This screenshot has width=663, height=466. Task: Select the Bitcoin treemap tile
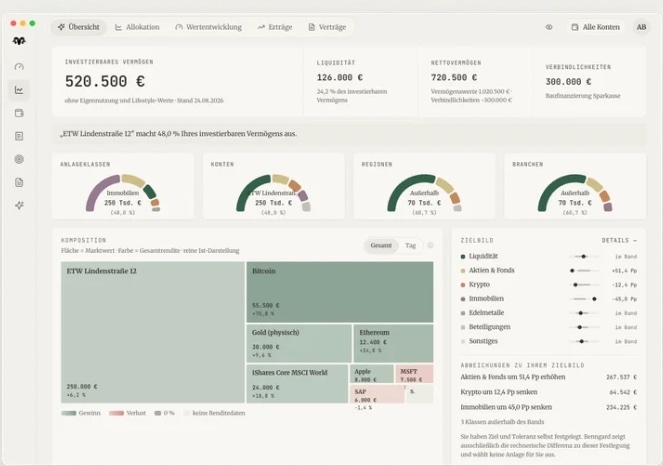pyautogui.click(x=340, y=292)
